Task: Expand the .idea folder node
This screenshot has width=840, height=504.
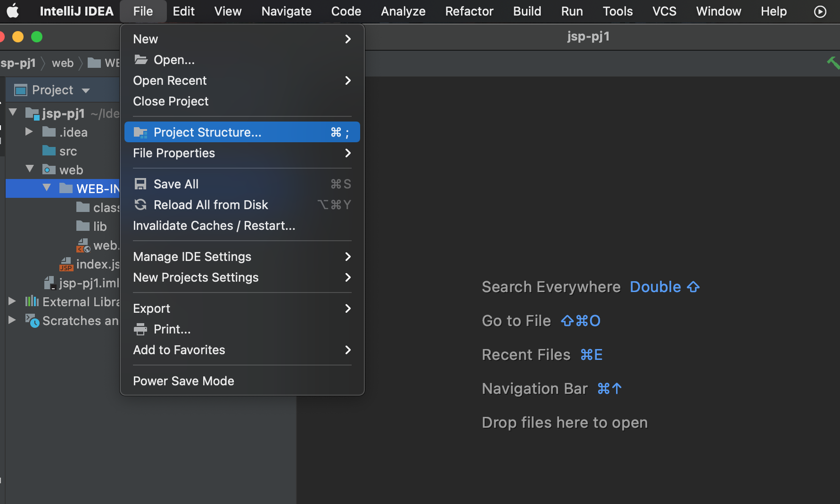Action: (x=29, y=131)
